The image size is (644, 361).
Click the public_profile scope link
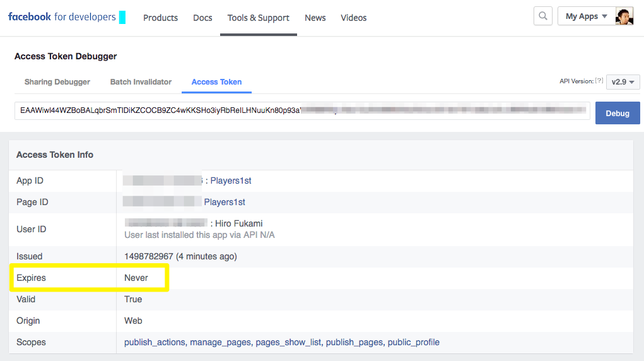(x=414, y=342)
